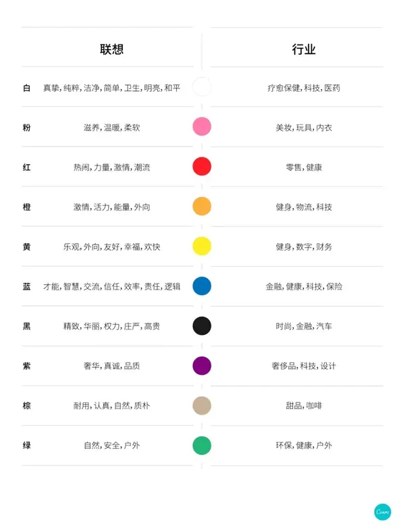The height and width of the screenshot is (532, 405).
Task: Select the black color dot
Action: [202, 325]
